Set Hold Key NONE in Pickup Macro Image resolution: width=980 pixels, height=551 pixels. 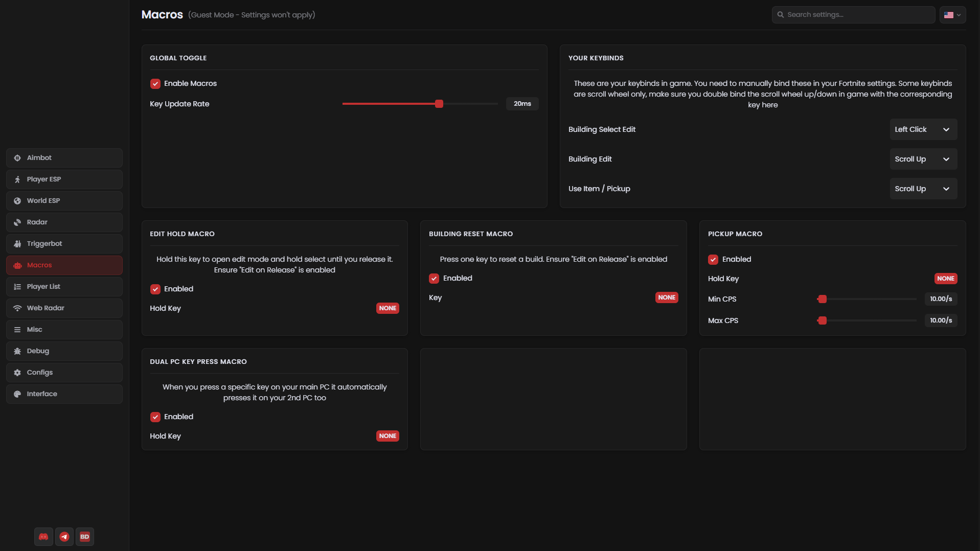tap(946, 279)
